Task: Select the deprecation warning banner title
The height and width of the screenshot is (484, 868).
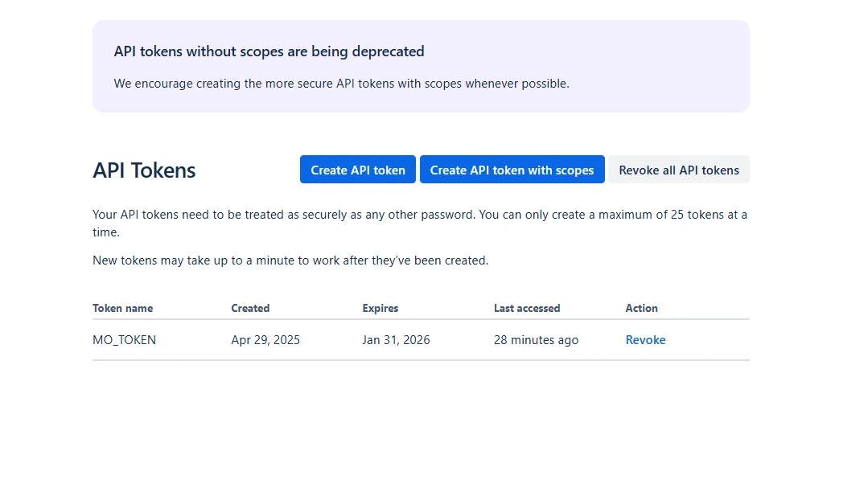Action: 269,51
